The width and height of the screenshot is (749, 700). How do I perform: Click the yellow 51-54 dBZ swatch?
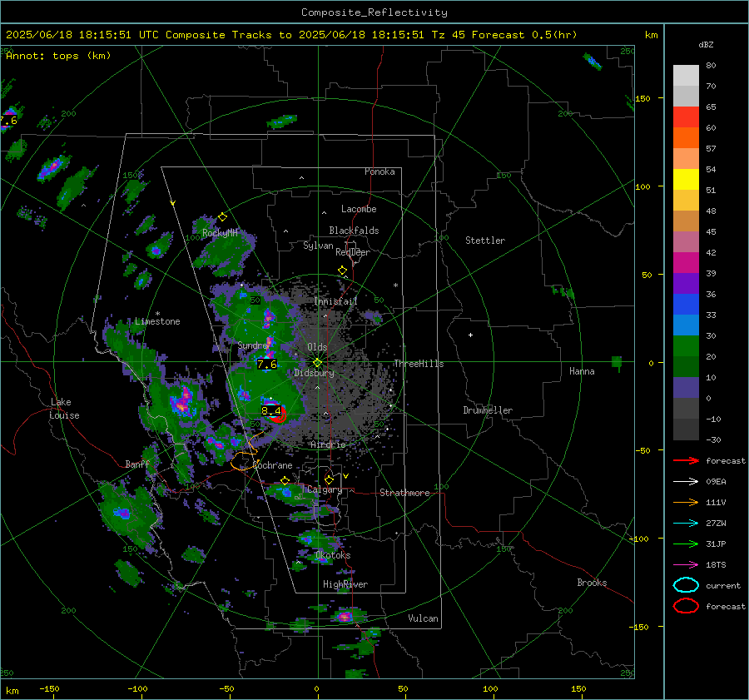click(x=686, y=179)
